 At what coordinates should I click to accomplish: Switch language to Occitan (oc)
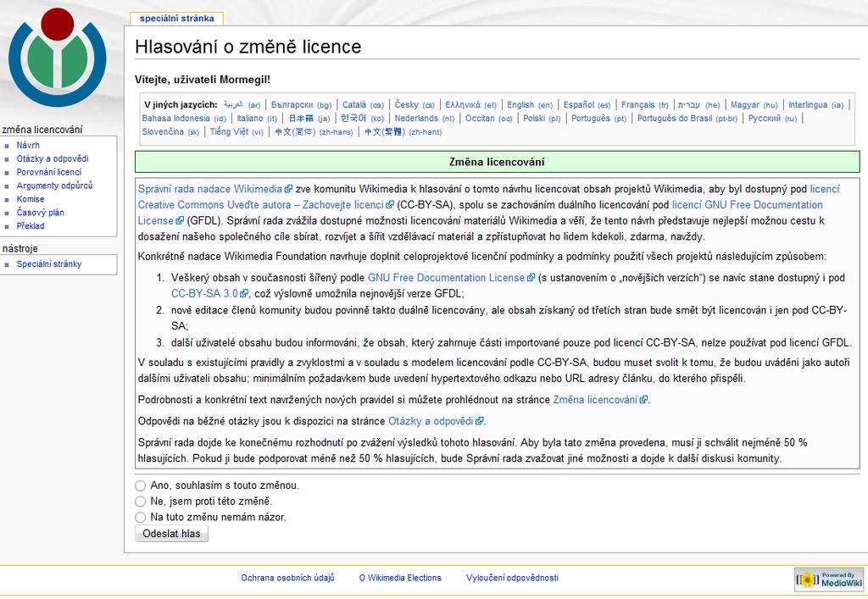point(489,119)
